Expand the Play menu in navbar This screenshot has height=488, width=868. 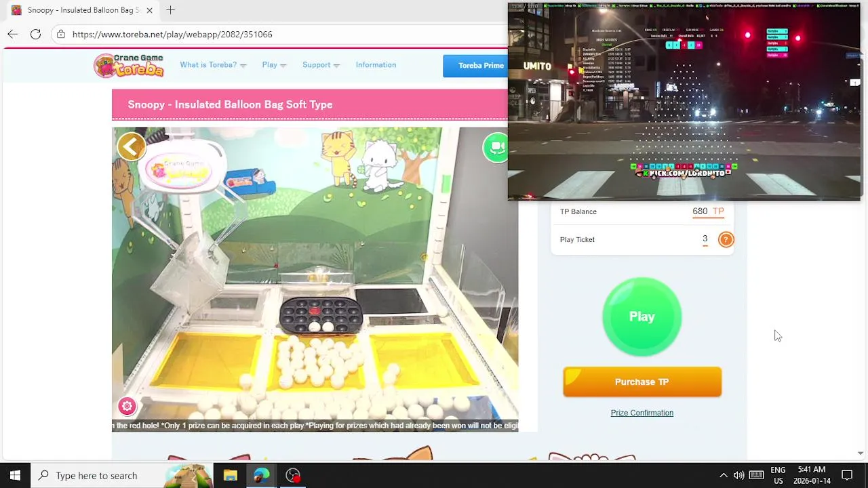point(274,65)
